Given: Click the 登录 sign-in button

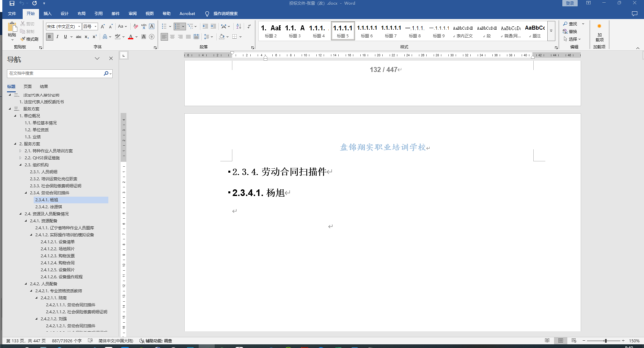Looking at the screenshot, I should (570, 3).
